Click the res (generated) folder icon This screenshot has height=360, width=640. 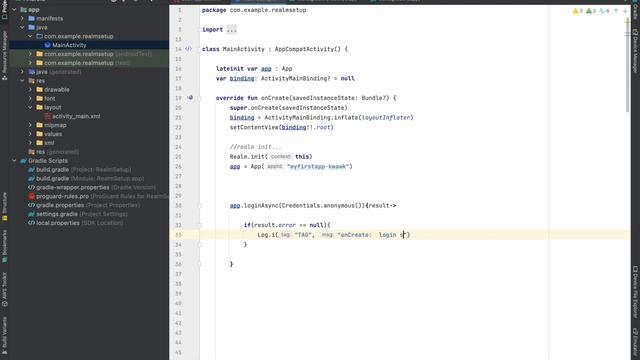[31, 152]
